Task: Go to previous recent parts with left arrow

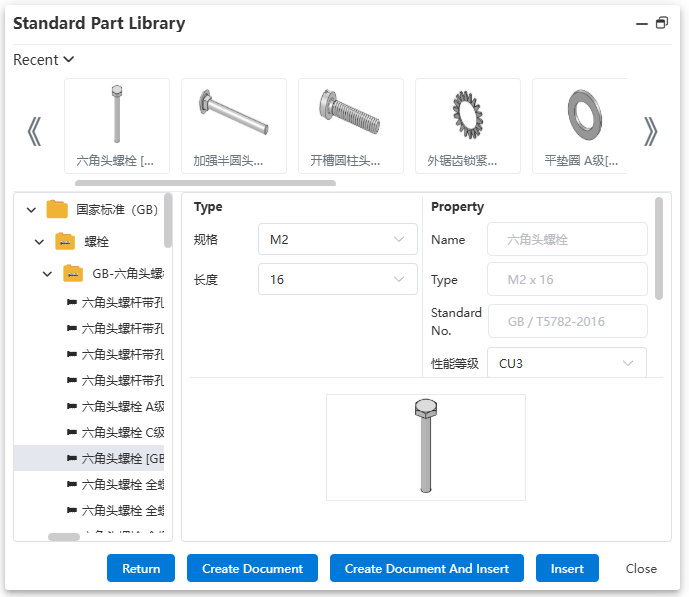Action: 34,131
